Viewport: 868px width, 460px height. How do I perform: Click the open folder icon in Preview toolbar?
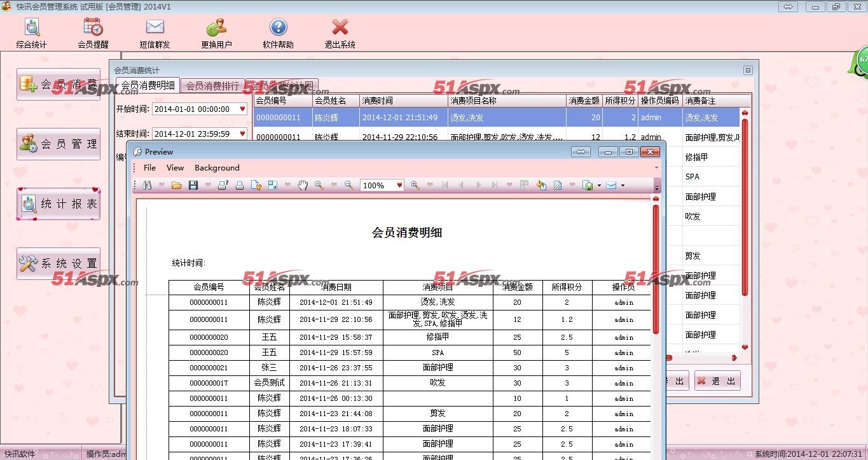177,185
